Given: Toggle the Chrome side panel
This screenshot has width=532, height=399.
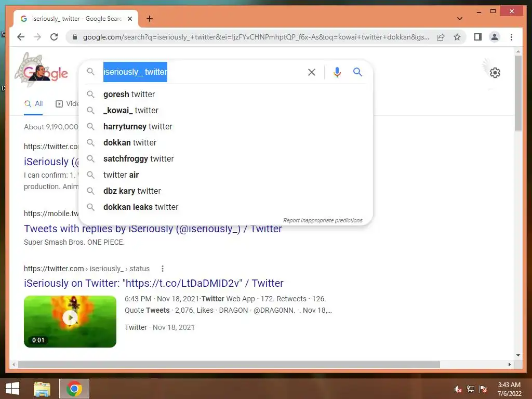Looking at the screenshot, I should pyautogui.click(x=478, y=37).
